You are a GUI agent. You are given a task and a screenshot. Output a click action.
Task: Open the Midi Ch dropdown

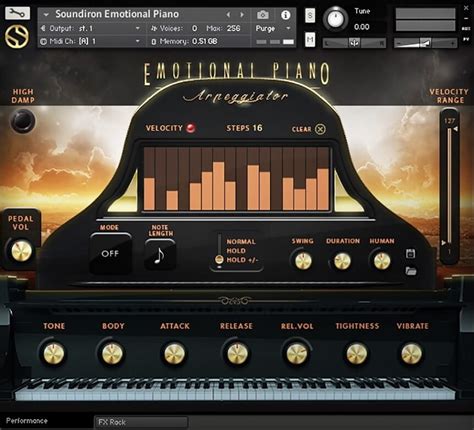138,42
